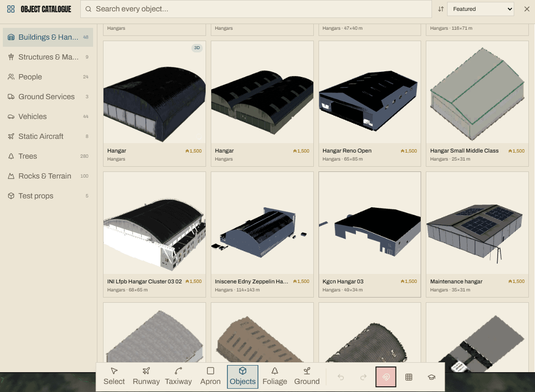535x392 pixels.
Task: Select the INI Lfpb Hangar Cluster thumbnail
Action: tap(155, 223)
